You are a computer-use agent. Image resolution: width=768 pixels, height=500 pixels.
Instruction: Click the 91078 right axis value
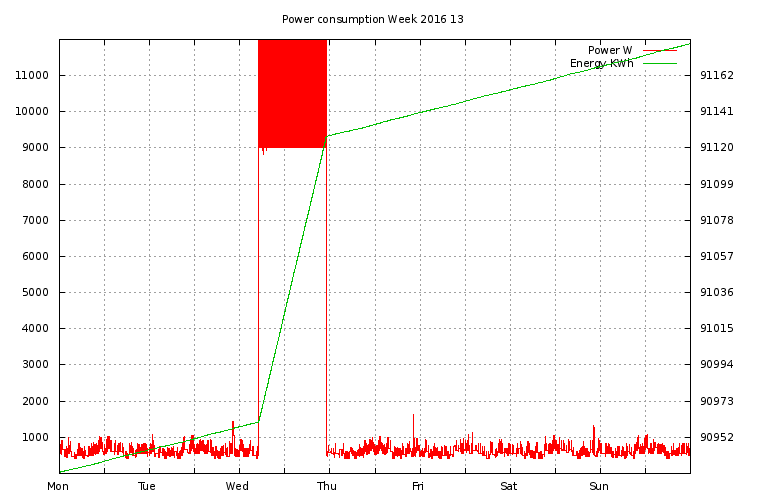[x=717, y=220]
